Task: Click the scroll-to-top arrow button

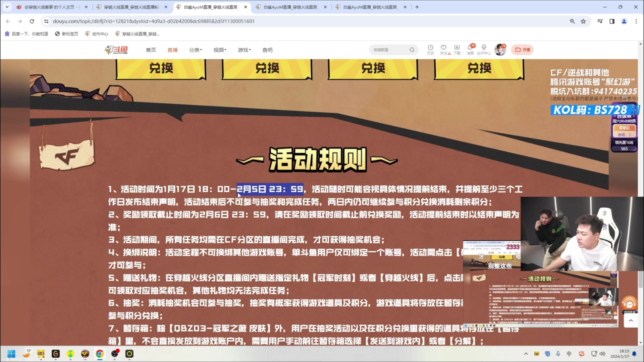Action: click(631, 321)
